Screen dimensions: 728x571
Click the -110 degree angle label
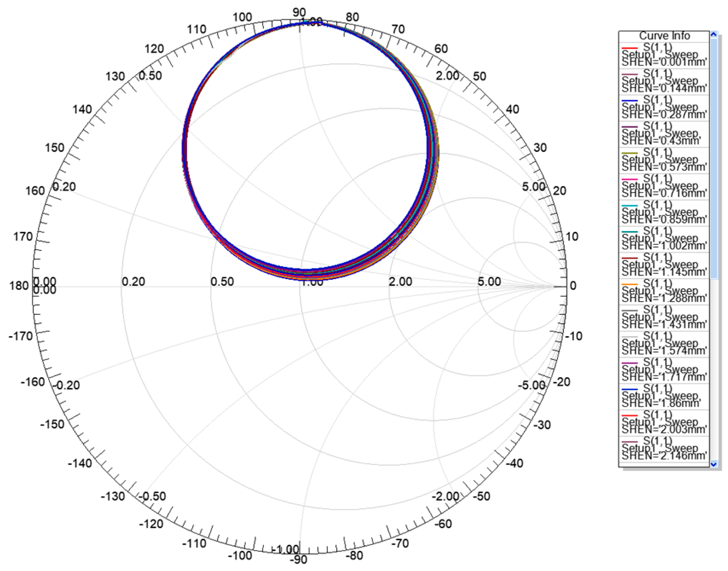pyautogui.click(x=194, y=543)
